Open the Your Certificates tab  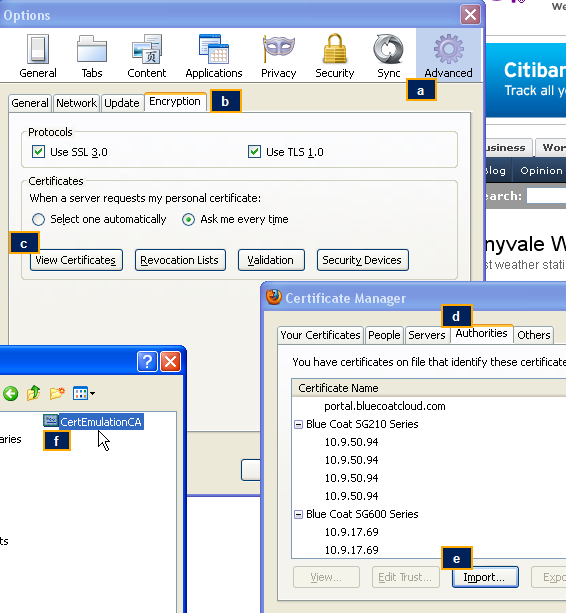[x=320, y=335]
